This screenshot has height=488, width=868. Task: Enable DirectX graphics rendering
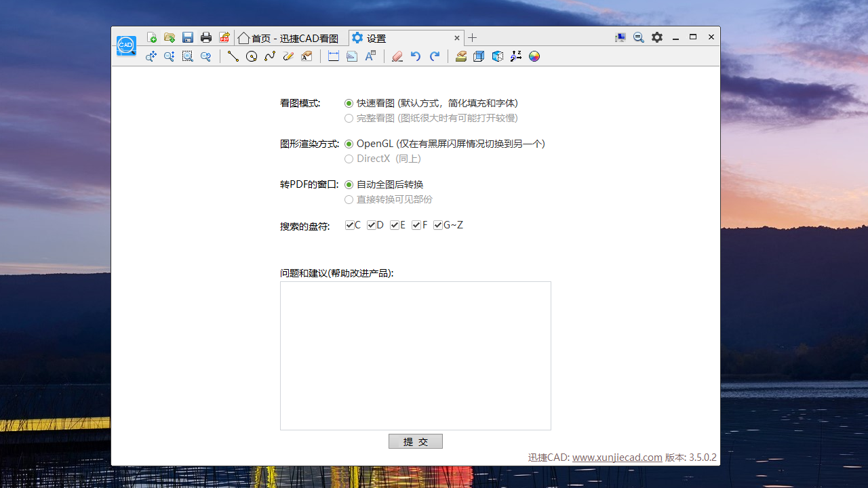click(x=349, y=159)
